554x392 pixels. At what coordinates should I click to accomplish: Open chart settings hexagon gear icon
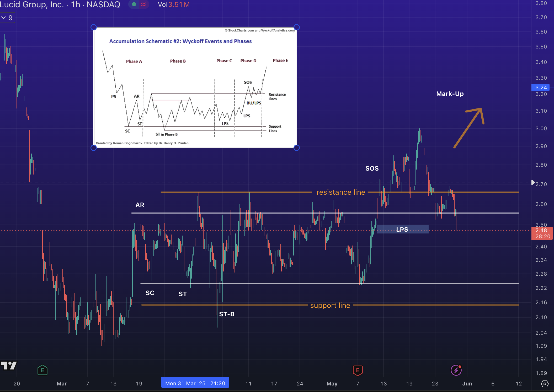tap(545, 384)
